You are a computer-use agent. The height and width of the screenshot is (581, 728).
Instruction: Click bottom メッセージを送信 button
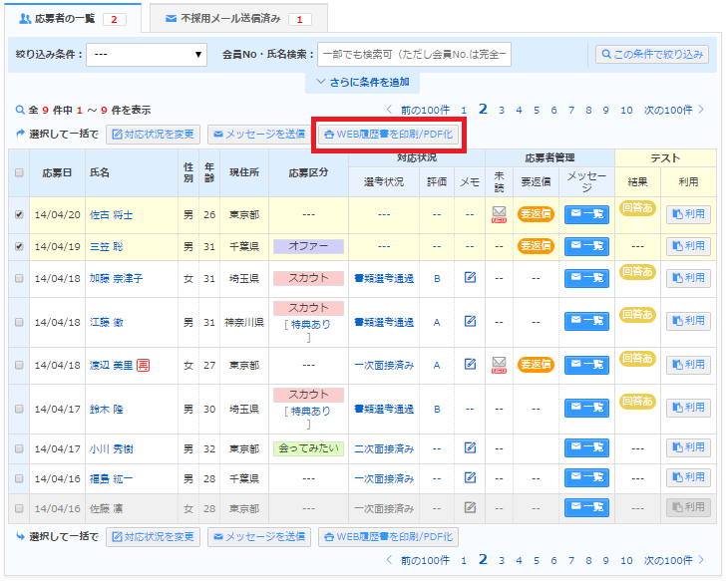pyautogui.click(x=259, y=537)
